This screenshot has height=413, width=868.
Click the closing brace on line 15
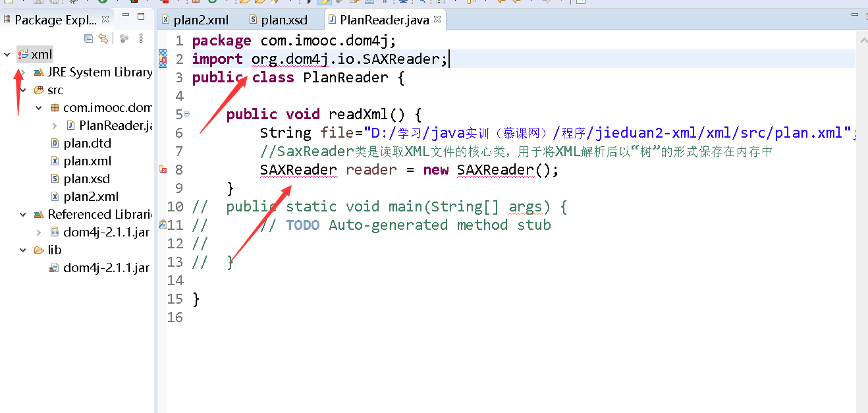(196, 299)
